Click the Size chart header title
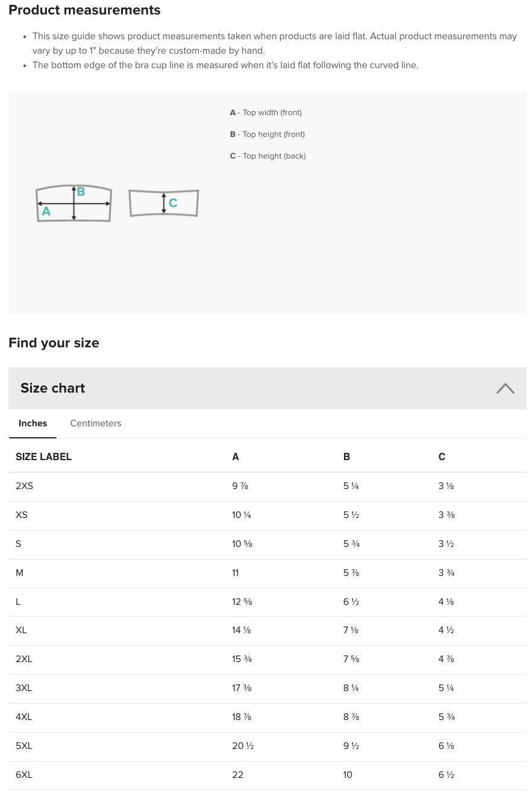The image size is (532, 793). coord(53,388)
